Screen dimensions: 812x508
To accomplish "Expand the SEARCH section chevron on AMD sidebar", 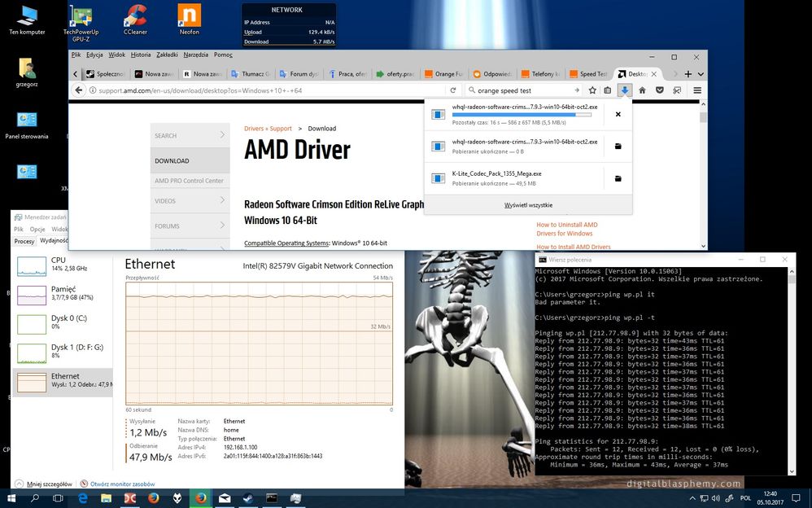I will point(223,134).
